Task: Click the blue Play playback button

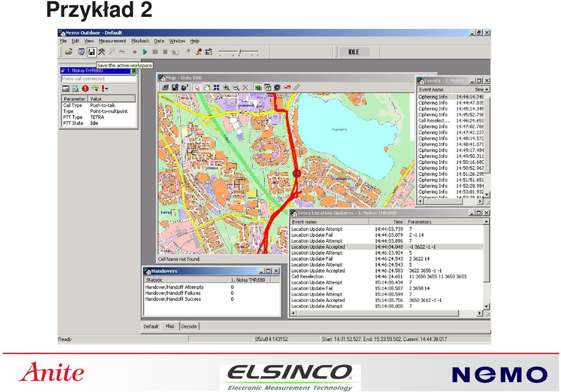Action: coord(144,52)
